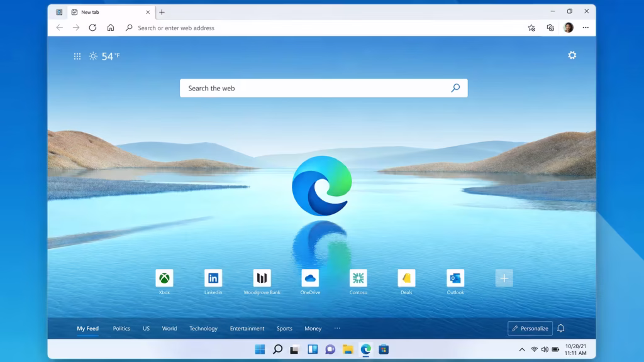
Task: Open the Collections icon in the toolbar
Action: click(x=550, y=28)
